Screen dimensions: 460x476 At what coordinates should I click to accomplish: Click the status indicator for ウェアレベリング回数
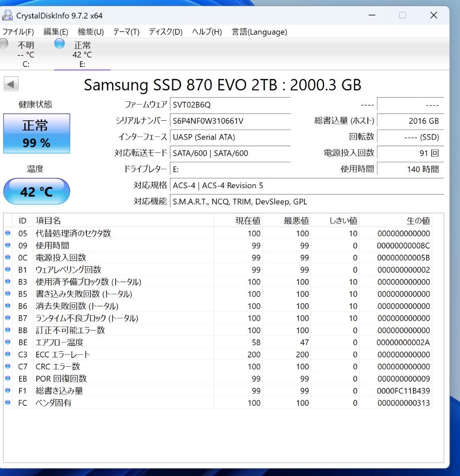[7, 270]
